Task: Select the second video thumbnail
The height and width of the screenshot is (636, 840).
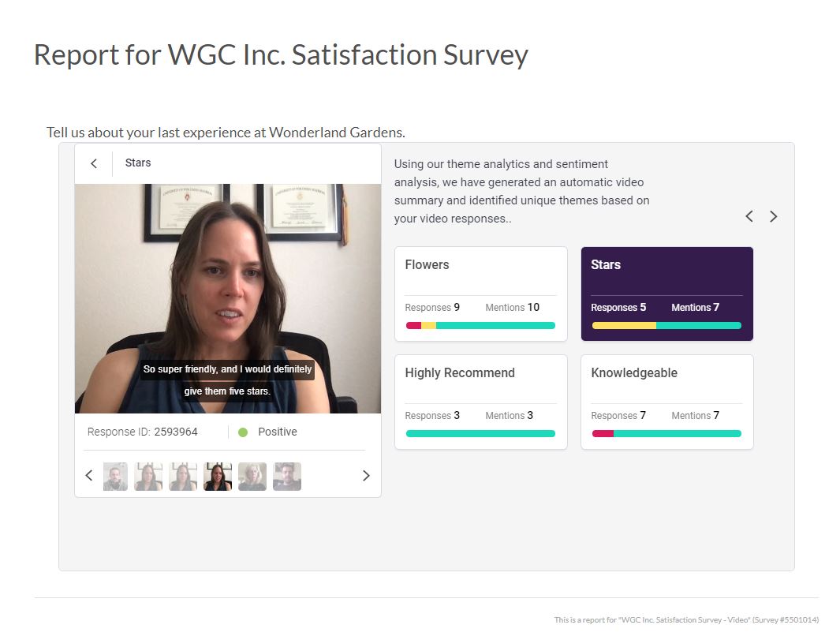Action: point(148,477)
